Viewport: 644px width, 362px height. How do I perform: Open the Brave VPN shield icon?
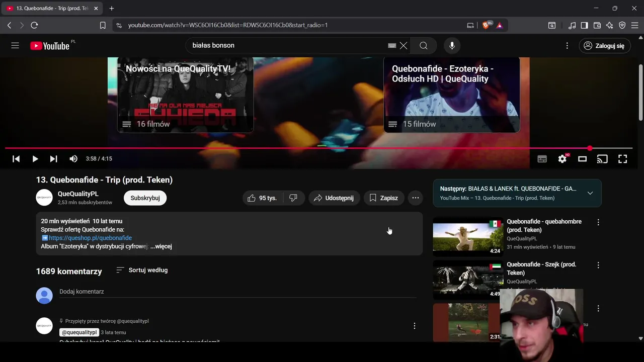[x=622, y=25]
